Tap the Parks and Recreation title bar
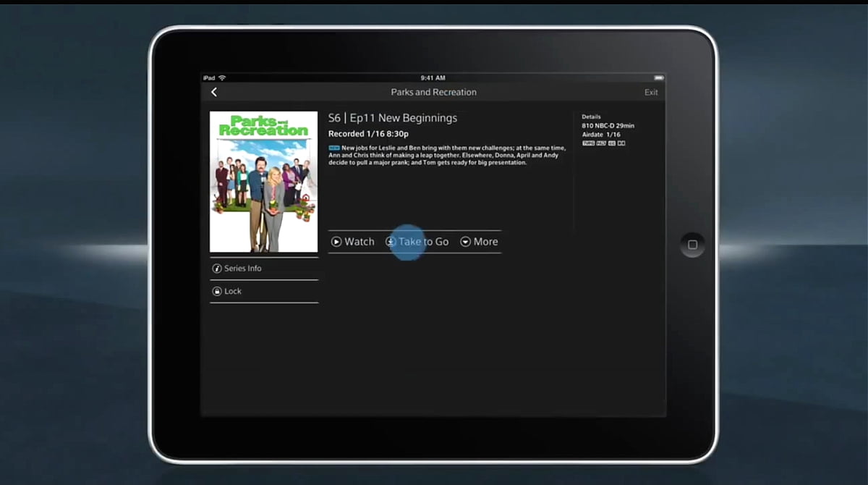Viewport: 868px width, 485px height. (x=434, y=92)
